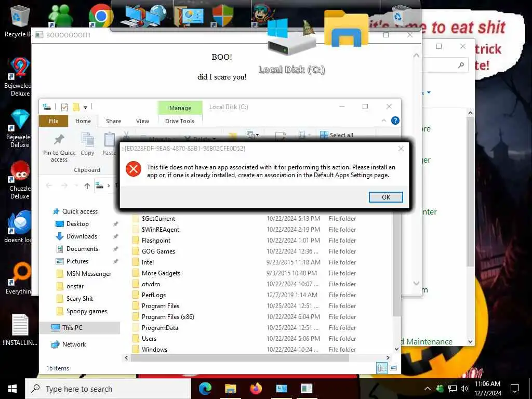
Task: Switch to details view layout button
Action: 382,368
